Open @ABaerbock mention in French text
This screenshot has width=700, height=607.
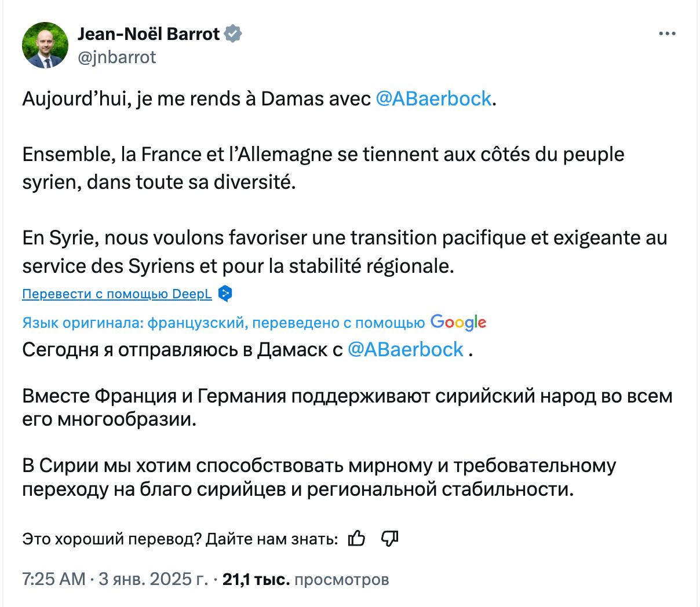pyautogui.click(x=433, y=99)
